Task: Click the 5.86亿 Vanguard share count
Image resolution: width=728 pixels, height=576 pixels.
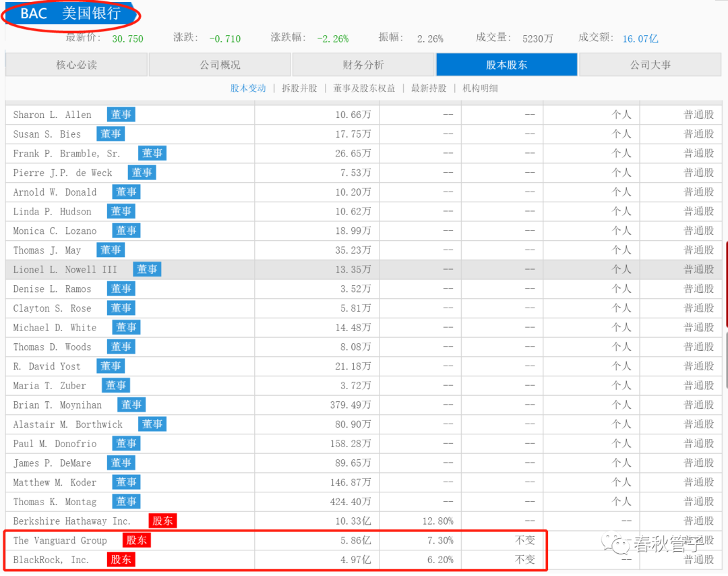Action: 356,541
